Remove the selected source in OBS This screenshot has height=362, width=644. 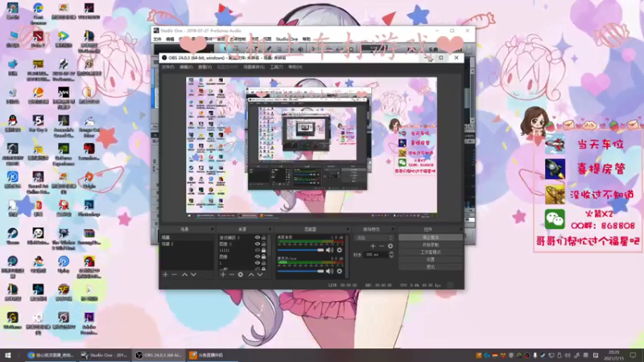[x=232, y=274]
